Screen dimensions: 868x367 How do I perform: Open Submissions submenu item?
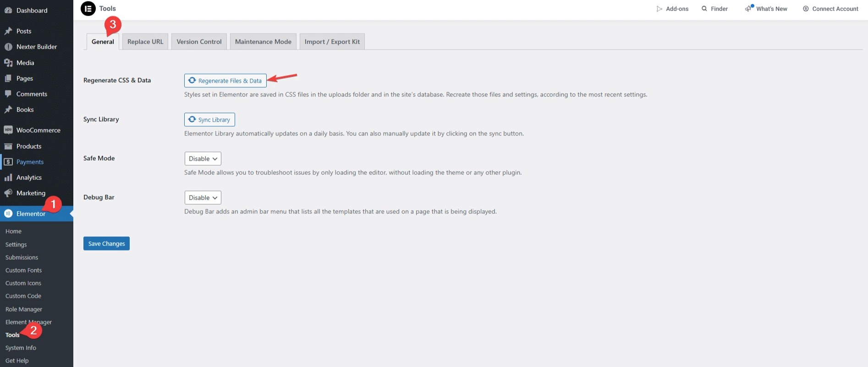pyautogui.click(x=22, y=257)
